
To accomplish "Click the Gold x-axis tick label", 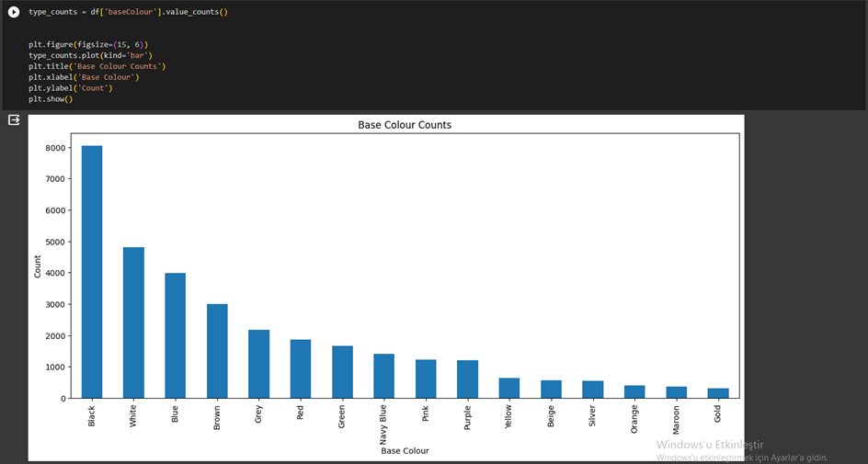I will click(717, 413).
